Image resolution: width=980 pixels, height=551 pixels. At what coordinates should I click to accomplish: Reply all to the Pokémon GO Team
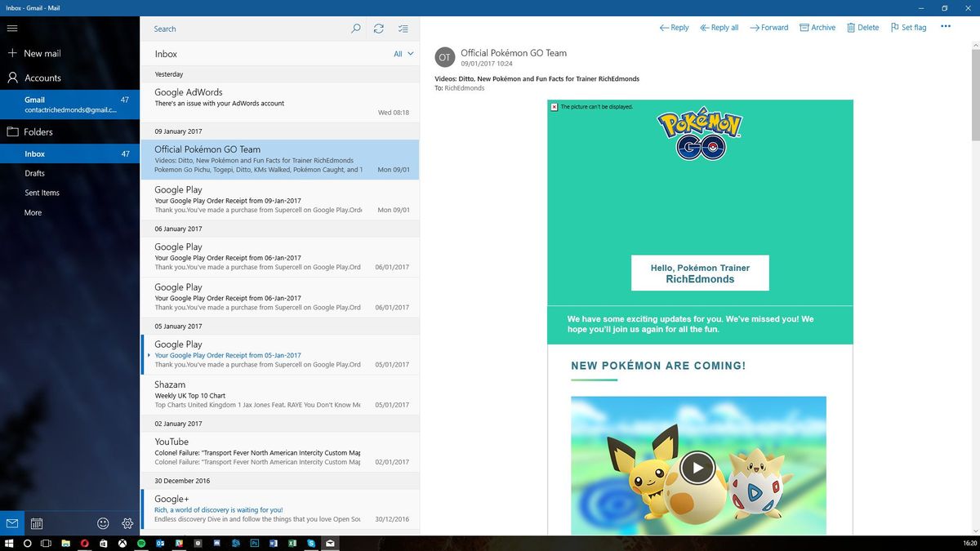(719, 27)
